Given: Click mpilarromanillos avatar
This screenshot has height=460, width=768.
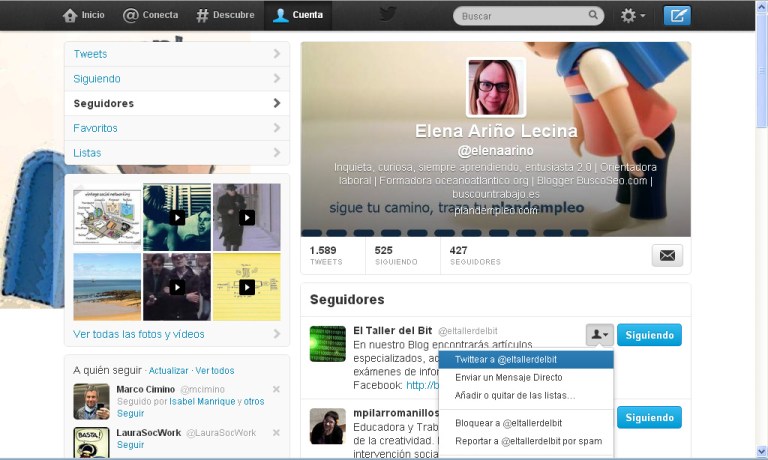Looking at the screenshot, I should (x=328, y=426).
